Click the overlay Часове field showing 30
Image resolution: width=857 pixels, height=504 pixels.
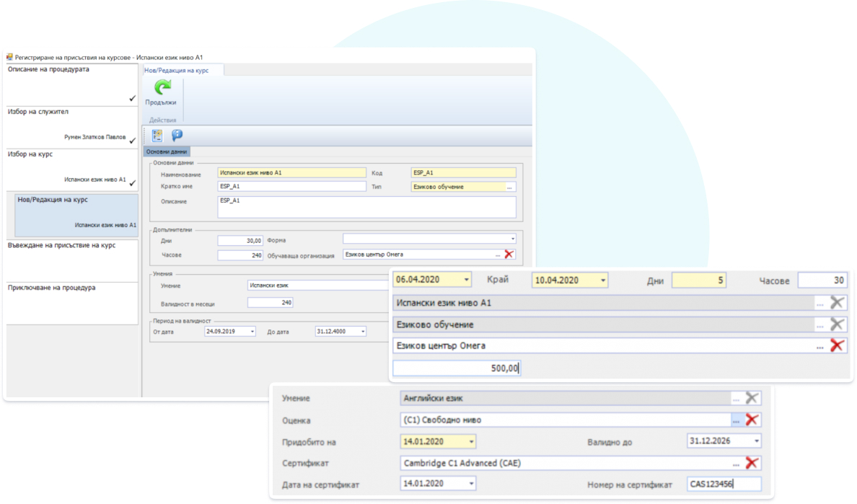(x=822, y=280)
